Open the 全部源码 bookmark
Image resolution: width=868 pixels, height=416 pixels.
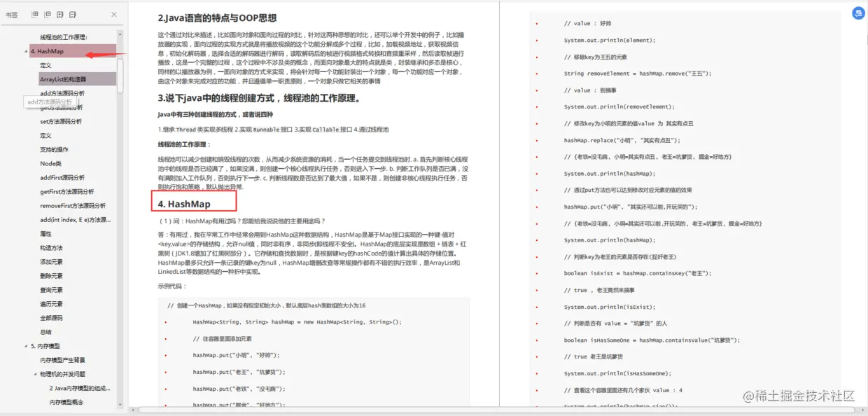(x=51, y=318)
